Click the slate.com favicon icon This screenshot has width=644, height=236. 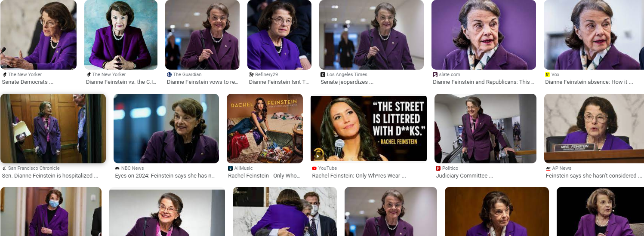coord(435,74)
